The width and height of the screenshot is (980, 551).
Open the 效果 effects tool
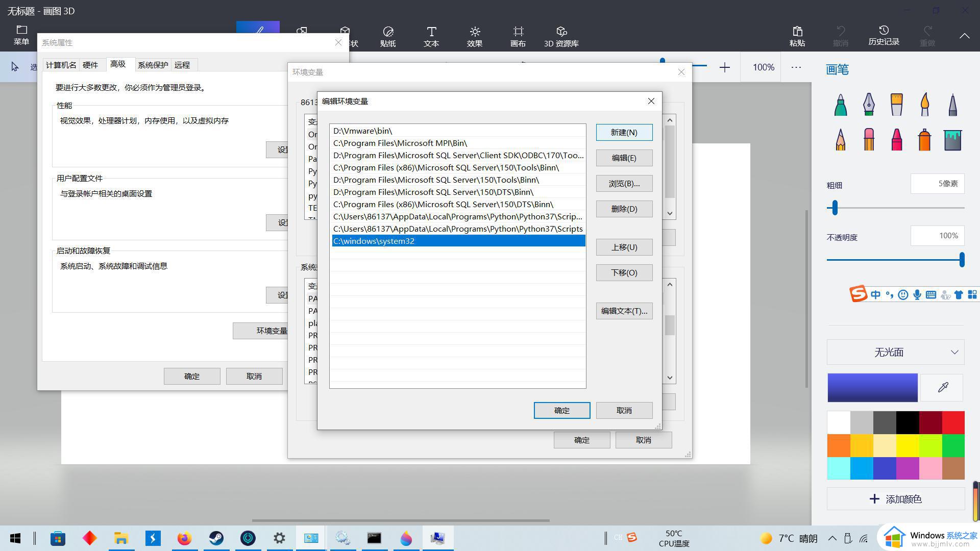coord(475,37)
